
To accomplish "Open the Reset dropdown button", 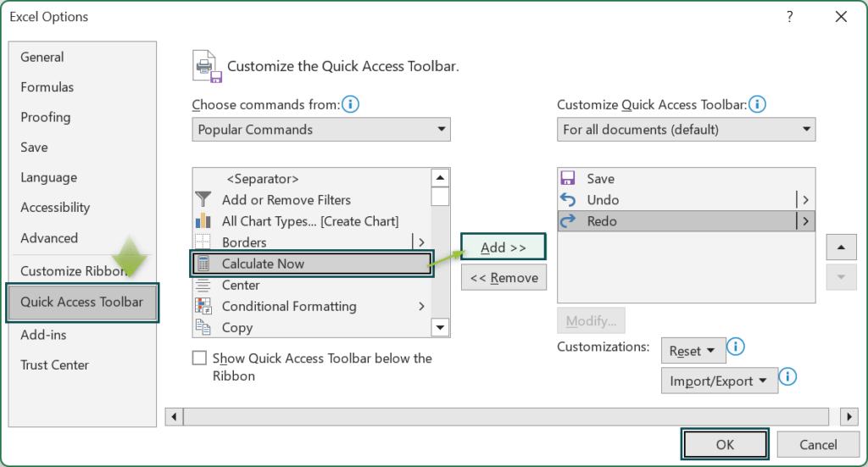I will click(x=692, y=351).
